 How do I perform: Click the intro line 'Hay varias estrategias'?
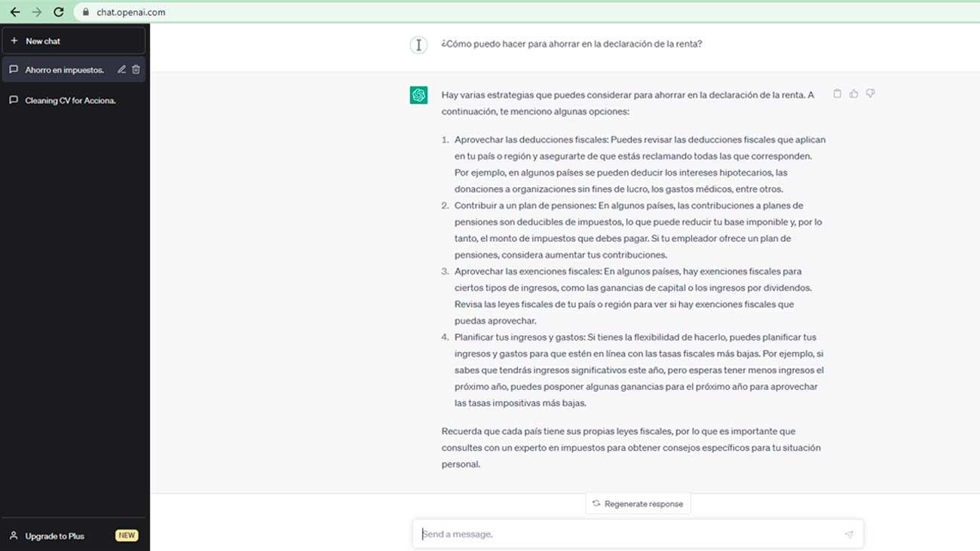[x=628, y=103]
